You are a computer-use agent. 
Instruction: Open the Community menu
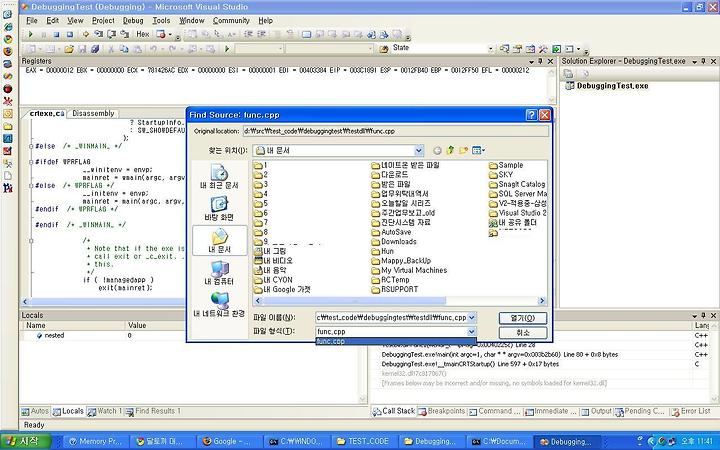coord(231,21)
